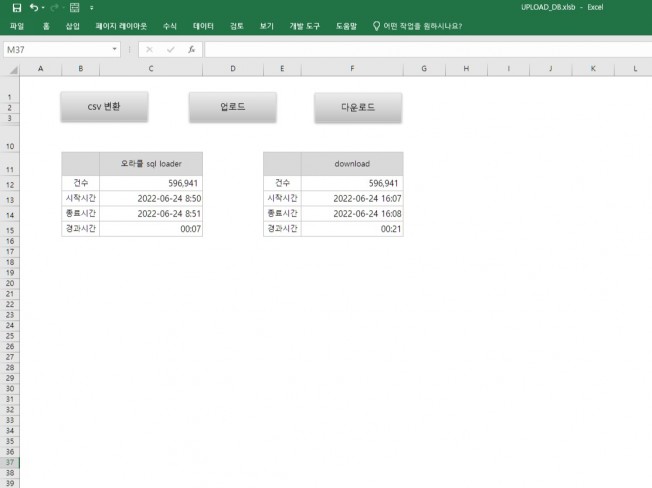Switch to the 검토 tab

(237, 26)
